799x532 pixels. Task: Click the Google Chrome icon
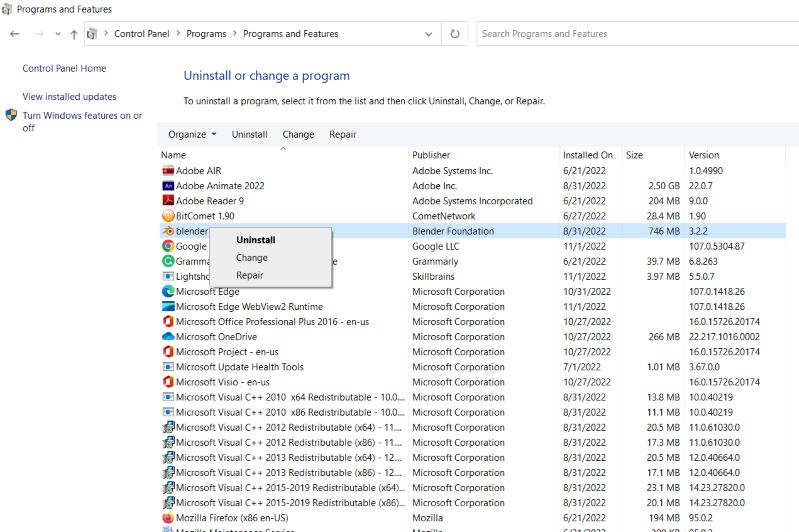(168, 246)
